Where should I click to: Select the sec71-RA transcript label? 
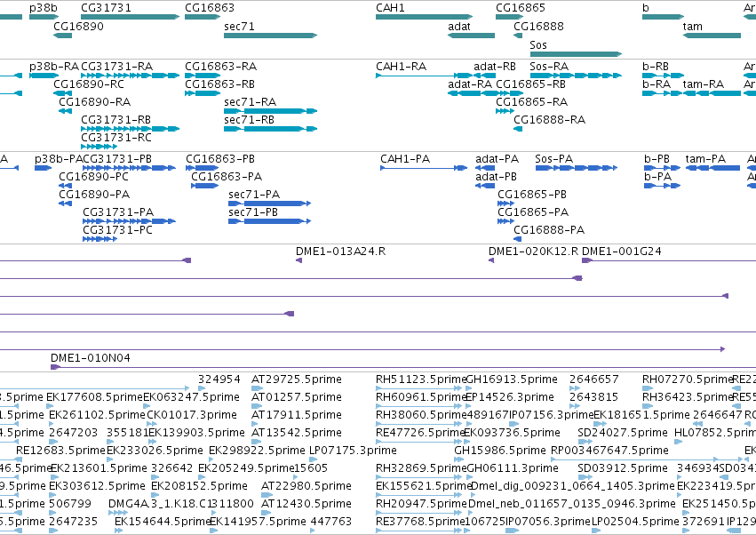pyautogui.click(x=251, y=102)
